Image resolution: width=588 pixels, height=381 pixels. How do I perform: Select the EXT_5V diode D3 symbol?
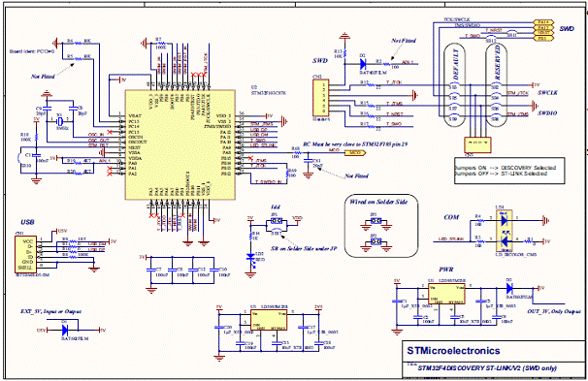click(x=64, y=330)
